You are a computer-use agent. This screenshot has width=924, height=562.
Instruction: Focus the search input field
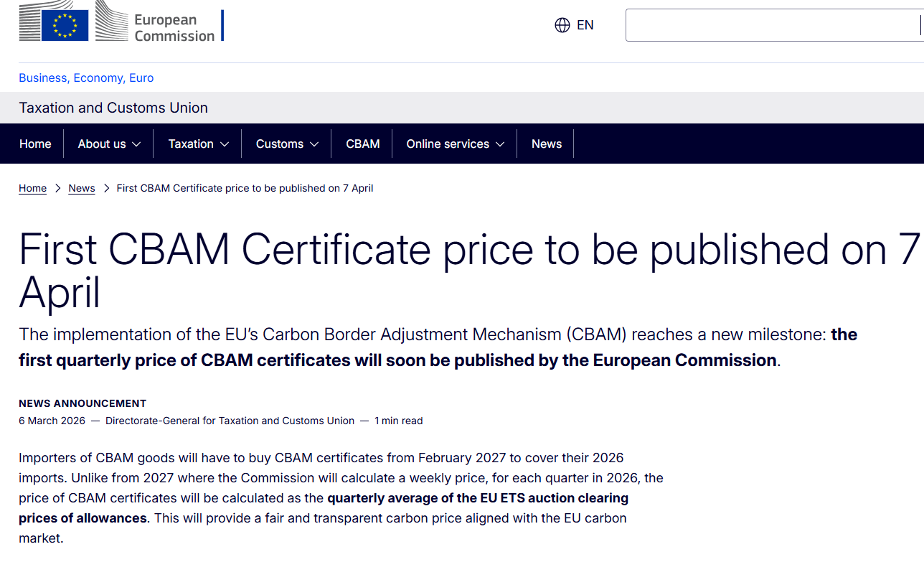772,25
